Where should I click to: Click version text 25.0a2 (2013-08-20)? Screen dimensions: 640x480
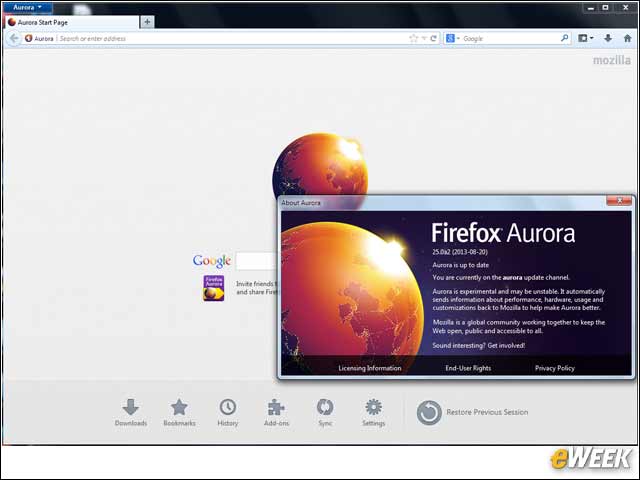pos(460,252)
